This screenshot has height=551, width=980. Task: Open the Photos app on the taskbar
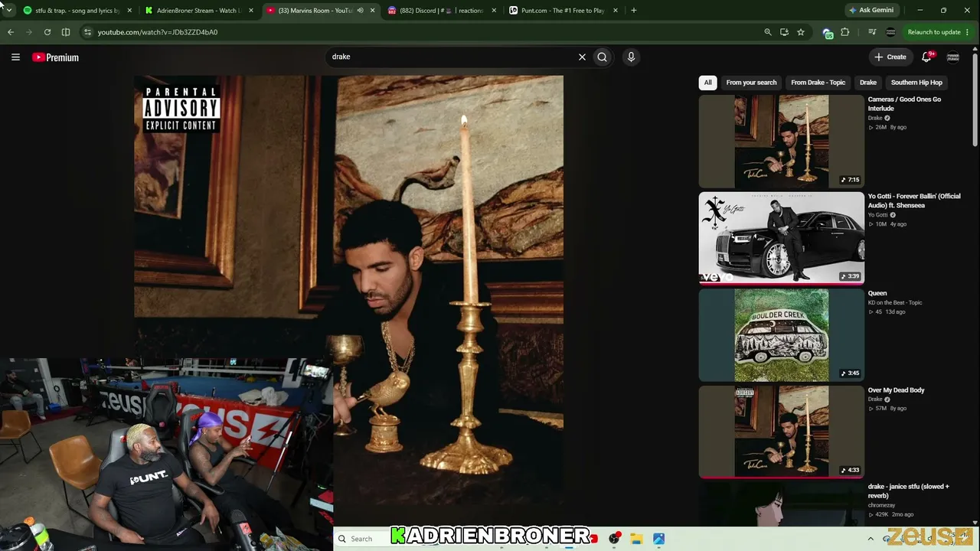658,539
